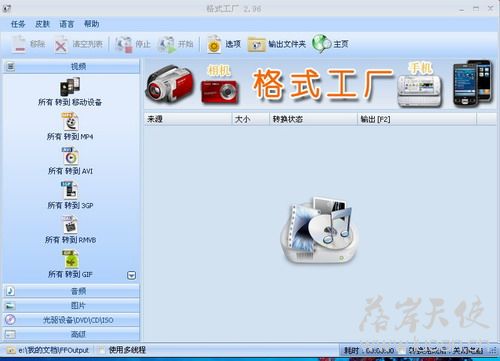
Task: Choose the 所有 转到 RMVB icon
Action: pyautogui.click(x=70, y=225)
